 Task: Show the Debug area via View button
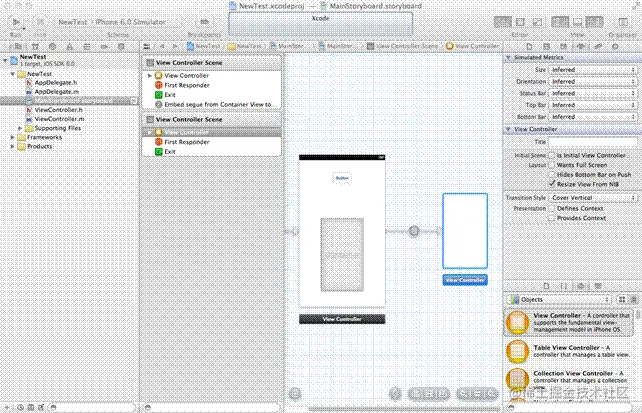tap(577, 22)
